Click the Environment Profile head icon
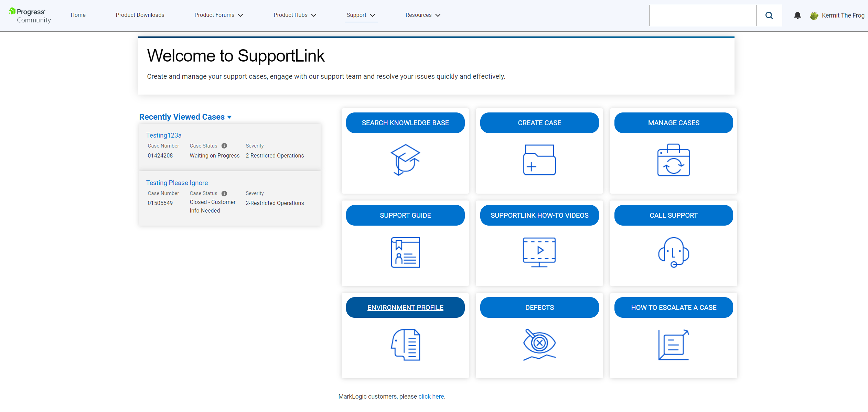 (405, 345)
